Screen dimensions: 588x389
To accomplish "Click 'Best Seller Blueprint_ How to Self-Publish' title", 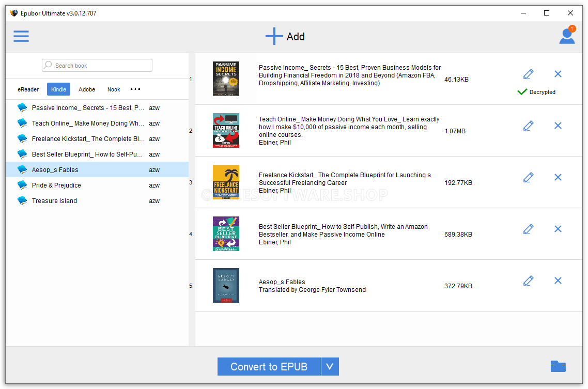I will 343,230.
